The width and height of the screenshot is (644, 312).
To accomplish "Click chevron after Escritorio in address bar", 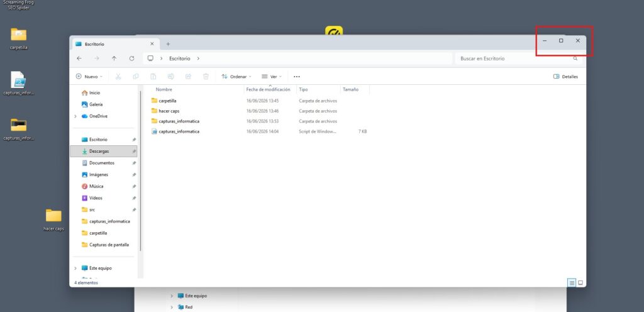I will 198,58.
